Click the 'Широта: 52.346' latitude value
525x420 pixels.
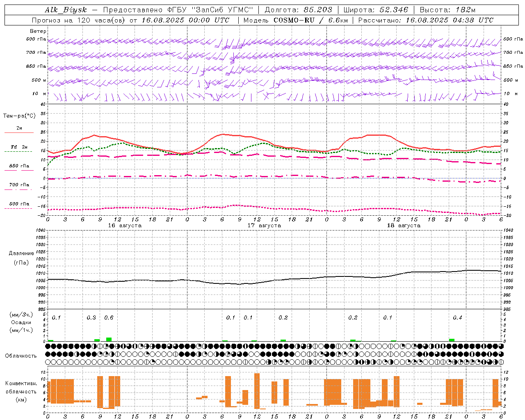click(376, 10)
